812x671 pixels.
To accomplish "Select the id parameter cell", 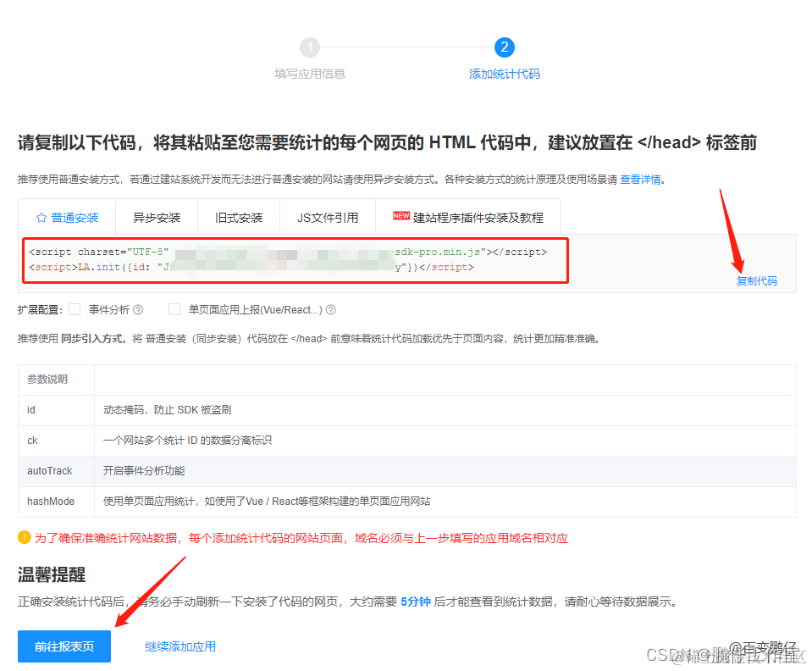I will coord(56,410).
